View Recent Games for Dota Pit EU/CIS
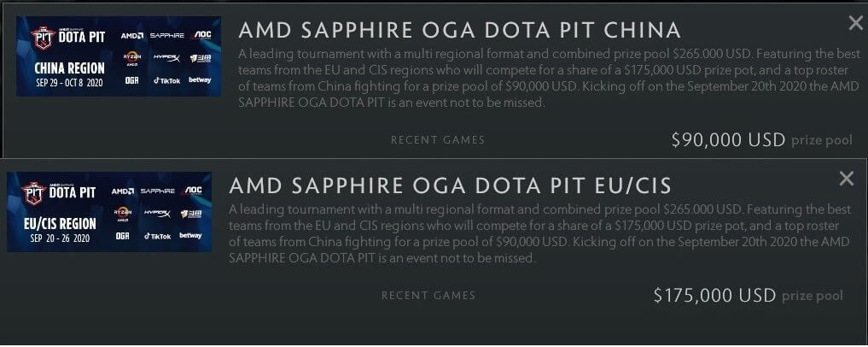 pos(428,296)
